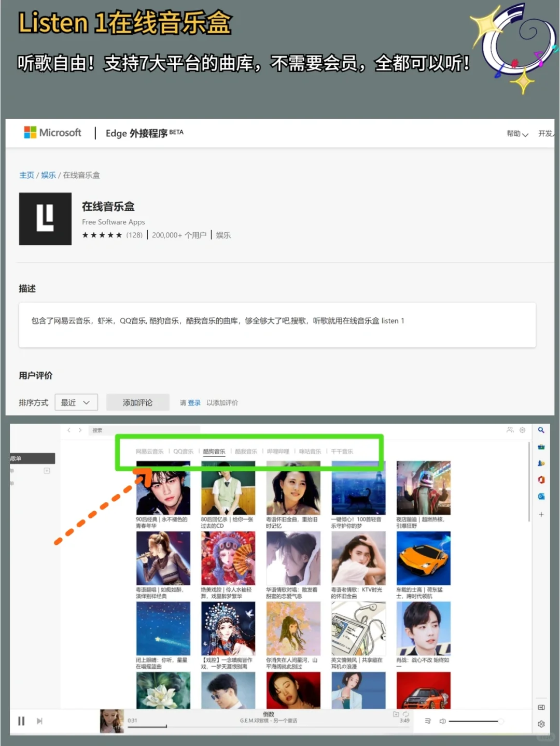
Task: Open the 娱乐 category link beside user count
Action: coord(223,235)
